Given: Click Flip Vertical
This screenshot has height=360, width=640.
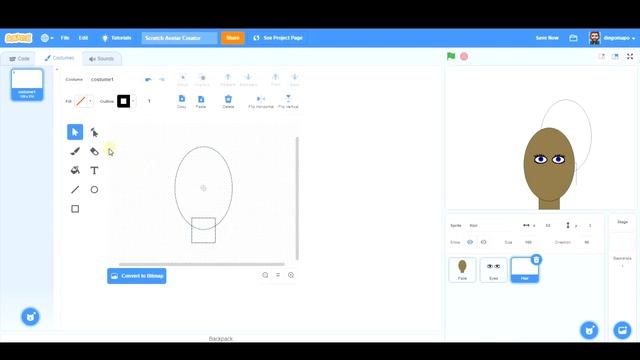Looking at the screenshot, I should pyautogui.click(x=288, y=101).
